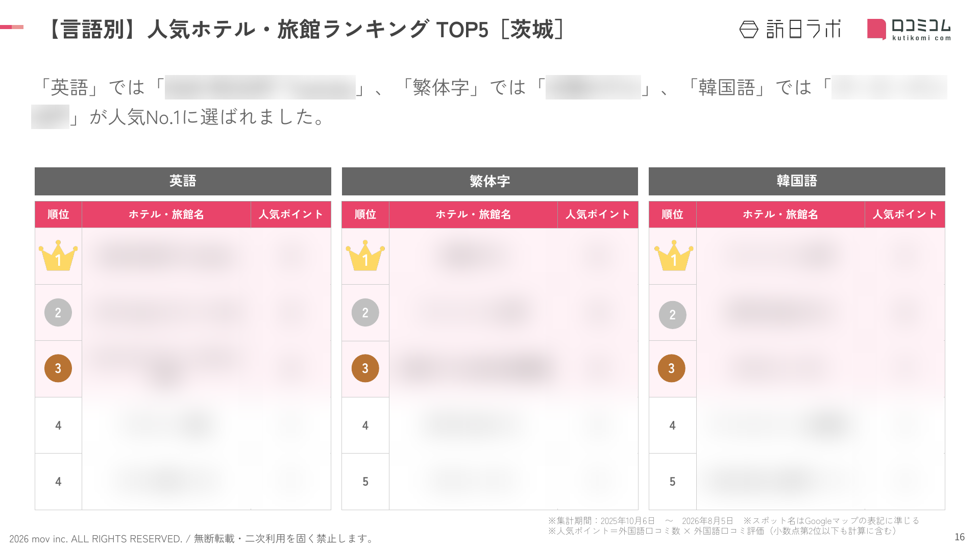This screenshot has height=551, width=980.
Task: Click the gold crown in 英語 table
Action: coord(58,256)
